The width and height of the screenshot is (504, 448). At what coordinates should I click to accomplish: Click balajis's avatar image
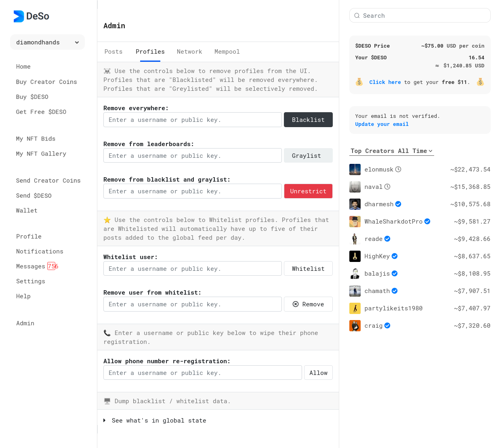tap(355, 274)
